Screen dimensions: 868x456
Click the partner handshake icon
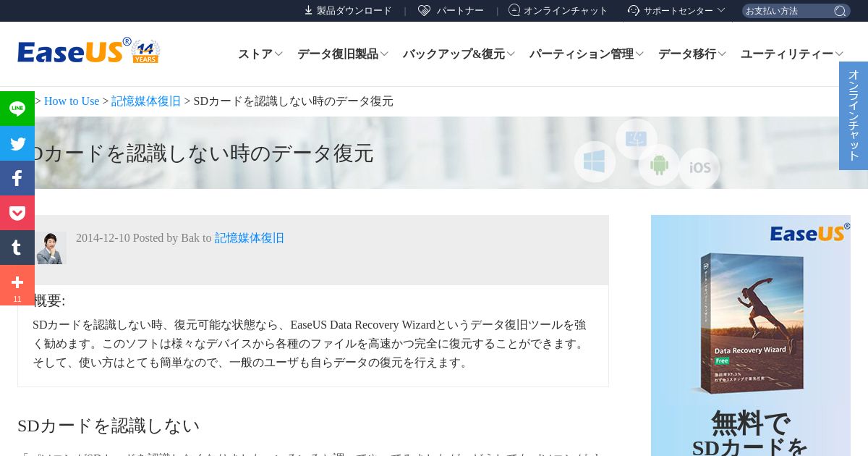coord(425,10)
